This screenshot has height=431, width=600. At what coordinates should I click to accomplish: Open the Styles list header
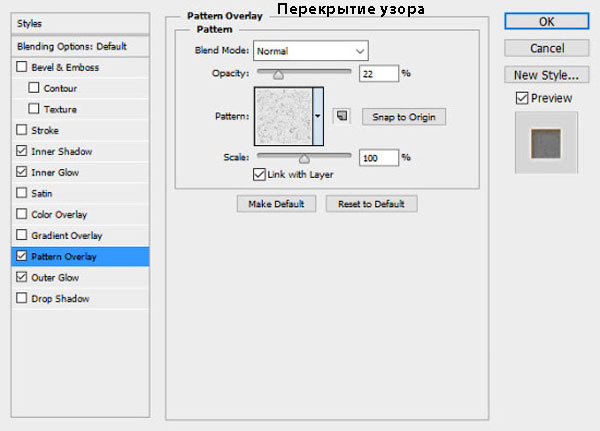pyautogui.click(x=80, y=23)
